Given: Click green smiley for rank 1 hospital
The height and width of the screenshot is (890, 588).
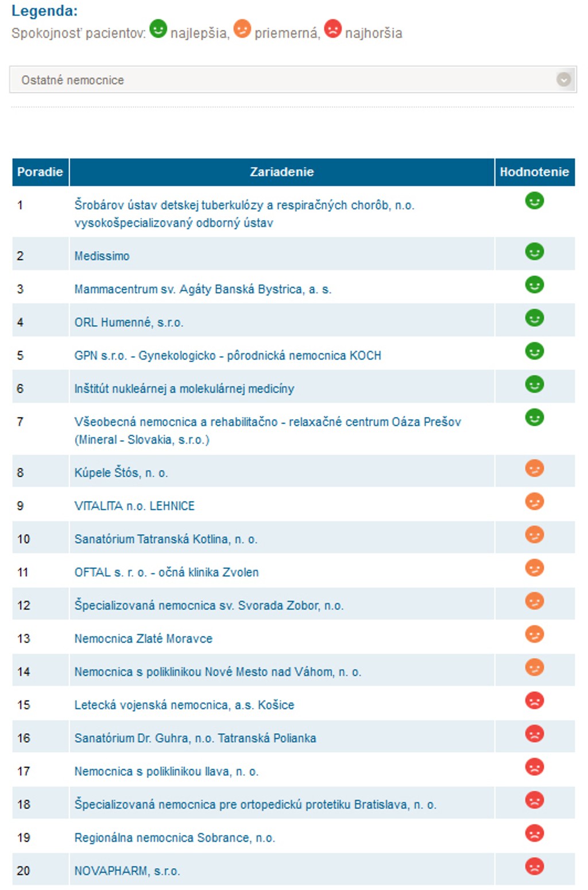Looking at the screenshot, I should [534, 201].
